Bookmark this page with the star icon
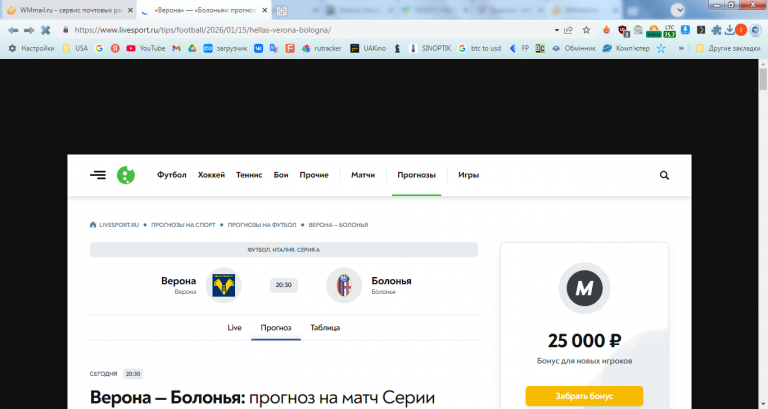 (586, 30)
